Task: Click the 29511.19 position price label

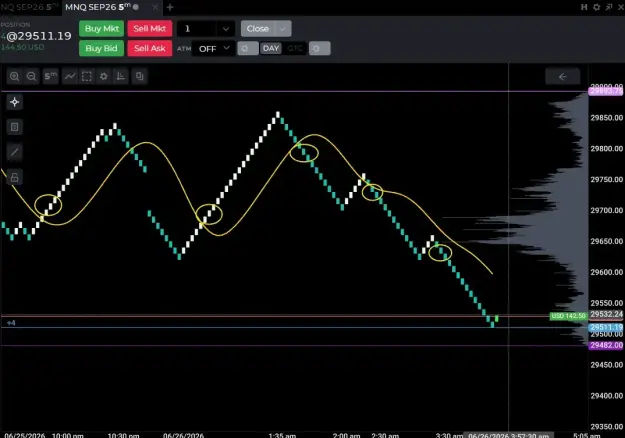Action: [606, 327]
